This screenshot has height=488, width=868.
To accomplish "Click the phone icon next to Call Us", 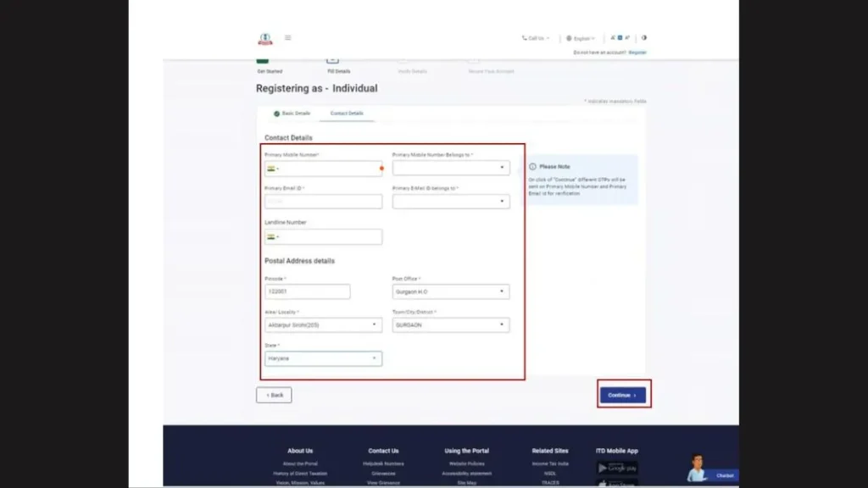I will 523,38.
